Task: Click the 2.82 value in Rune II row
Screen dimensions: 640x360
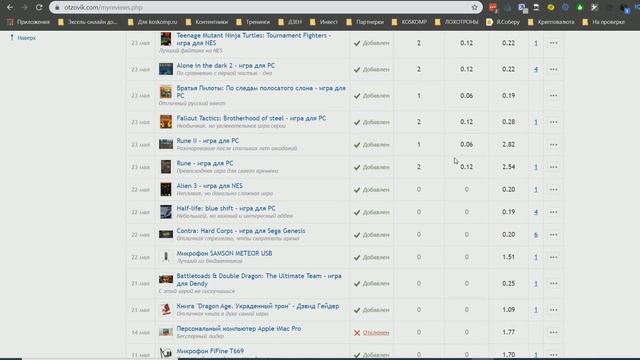Action: [508, 144]
